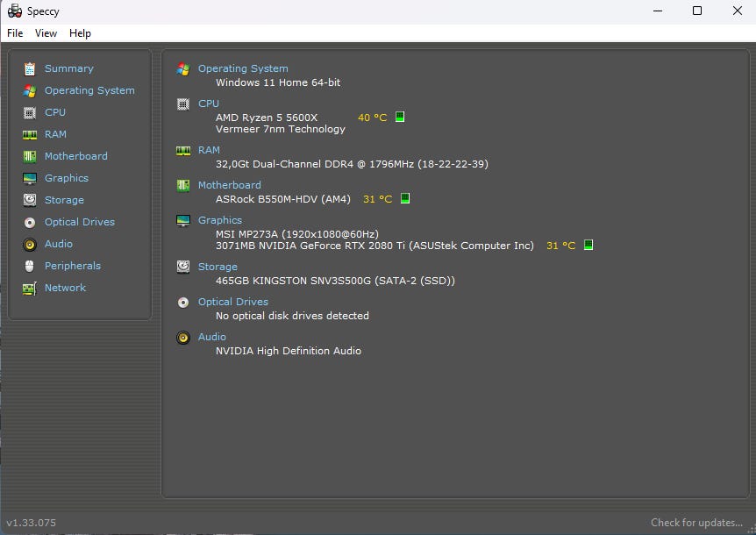Image resolution: width=756 pixels, height=535 pixels.
Task: Click the Graphics monitor icon in summary panel
Action: 183,221
